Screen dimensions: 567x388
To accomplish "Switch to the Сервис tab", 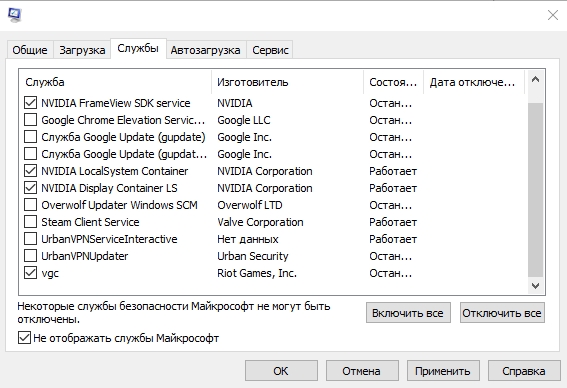I will click(270, 50).
